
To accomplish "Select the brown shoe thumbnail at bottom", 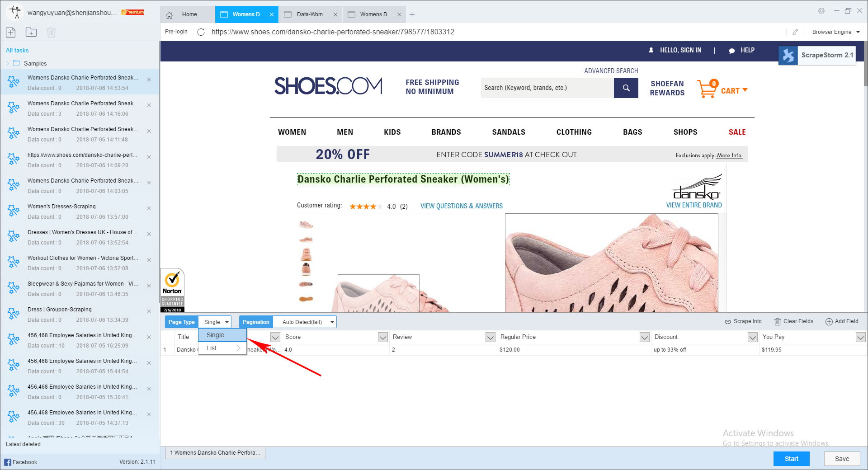I will (x=306, y=299).
